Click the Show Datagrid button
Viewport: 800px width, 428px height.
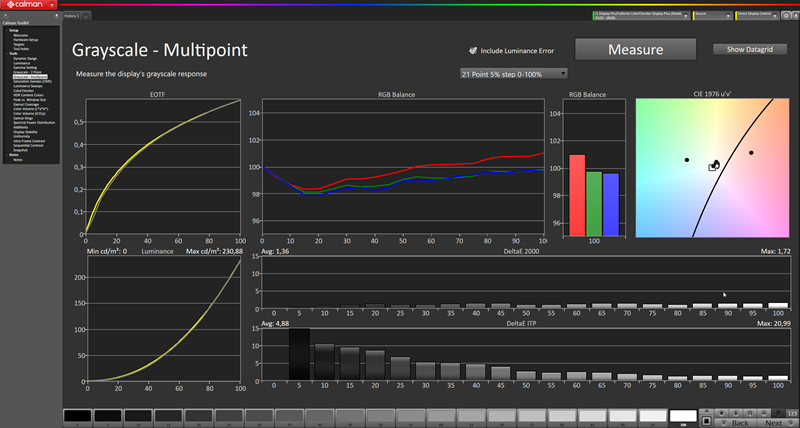749,49
